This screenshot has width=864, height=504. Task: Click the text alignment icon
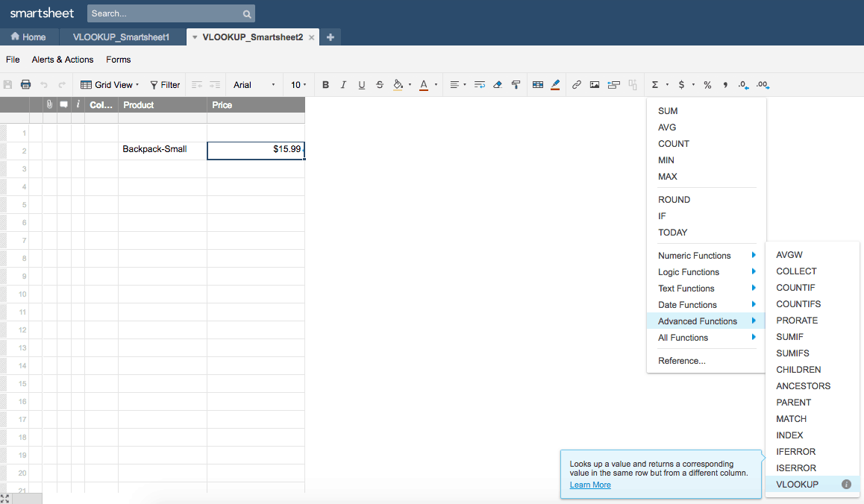454,85
